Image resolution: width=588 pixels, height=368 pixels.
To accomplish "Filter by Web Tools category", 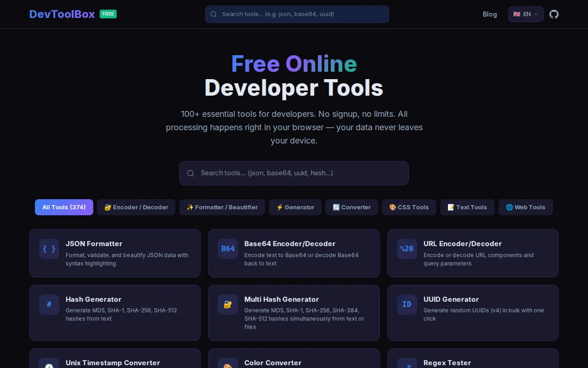I will pyautogui.click(x=526, y=207).
